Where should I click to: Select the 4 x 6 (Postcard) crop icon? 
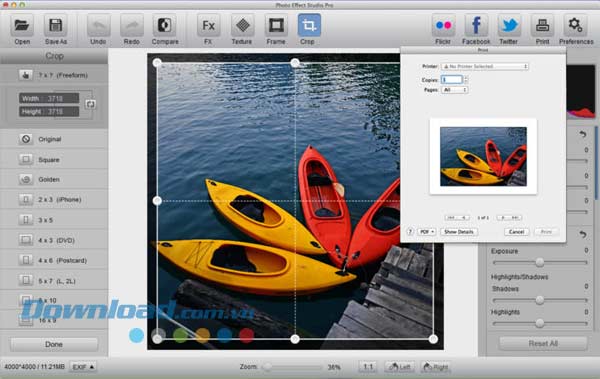[26, 260]
